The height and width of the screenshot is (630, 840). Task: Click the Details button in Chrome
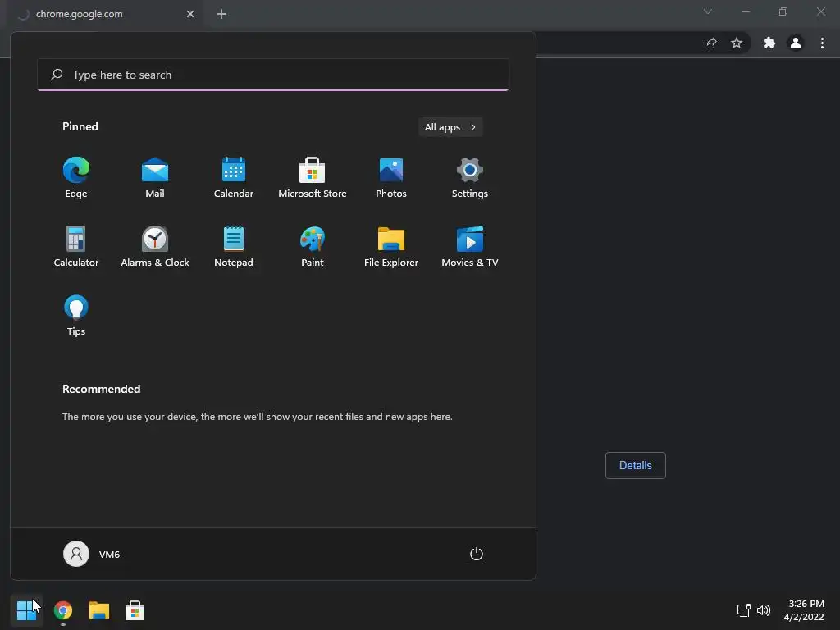point(636,465)
